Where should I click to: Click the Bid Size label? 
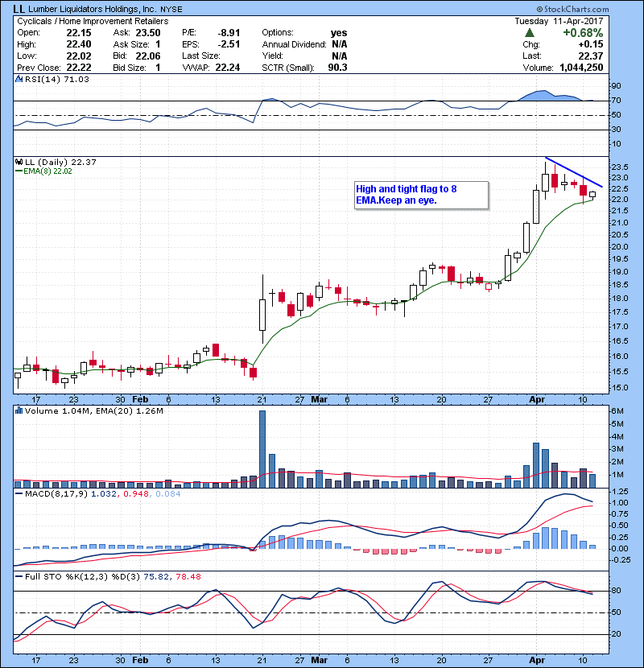(129, 68)
